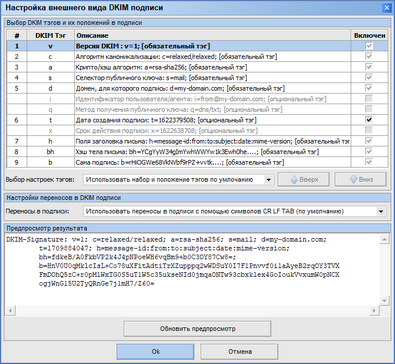Click tag cell t in DKIM Тэг column
Viewport: 395px width, 364px height.
coord(50,120)
